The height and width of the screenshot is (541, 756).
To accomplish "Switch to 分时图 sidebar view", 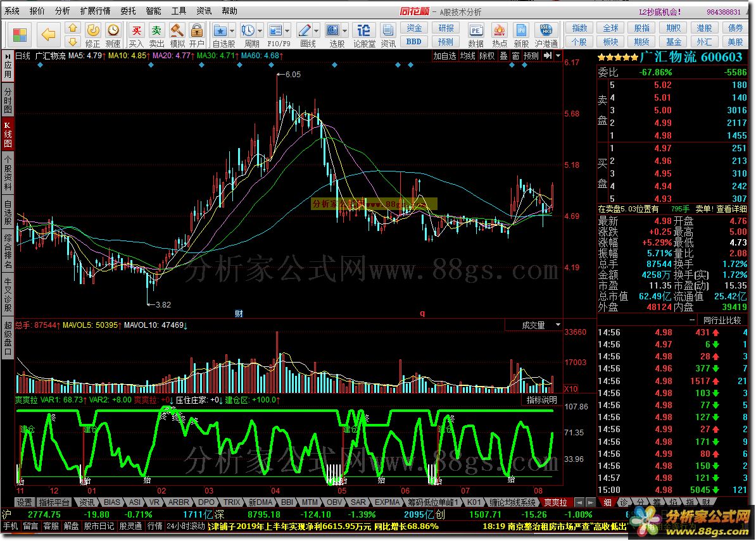I will click(x=8, y=100).
